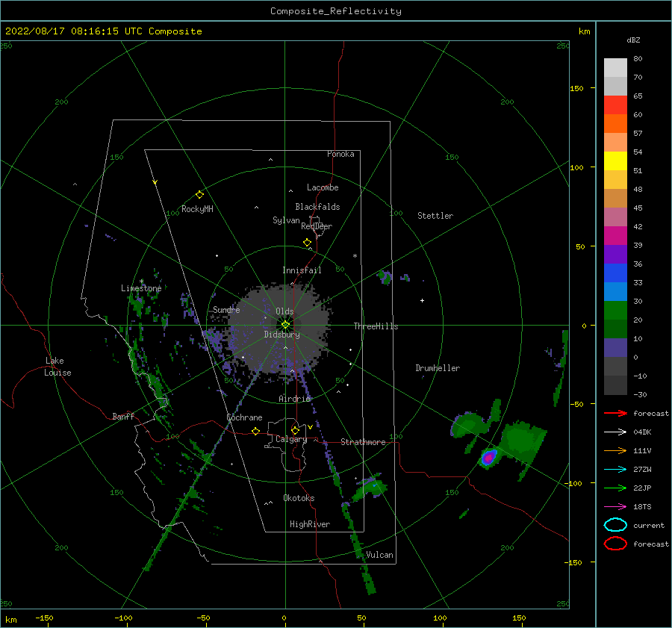This screenshot has width=672, height=628.
Task: Click the Stettler city label
Action: [435, 216]
